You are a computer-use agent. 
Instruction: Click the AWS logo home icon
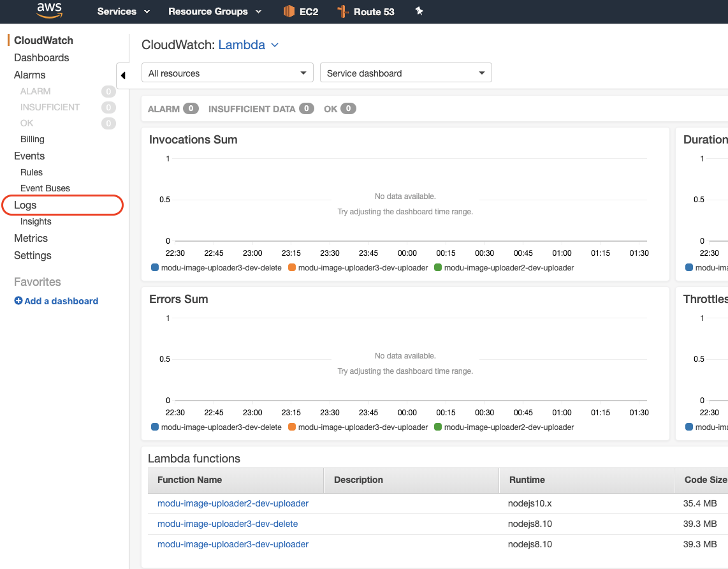[49, 11]
